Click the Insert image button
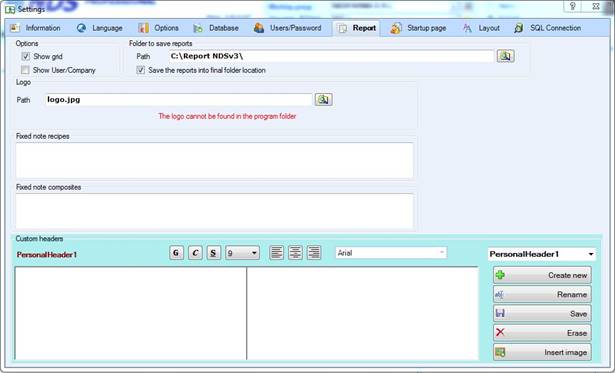 pyautogui.click(x=542, y=352)
